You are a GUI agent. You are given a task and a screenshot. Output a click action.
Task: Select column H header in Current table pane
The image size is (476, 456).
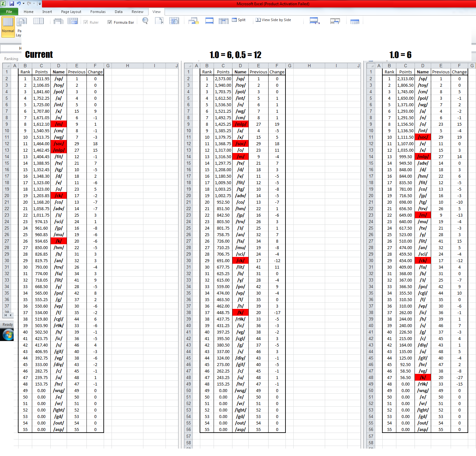click(x=127, y=66)
